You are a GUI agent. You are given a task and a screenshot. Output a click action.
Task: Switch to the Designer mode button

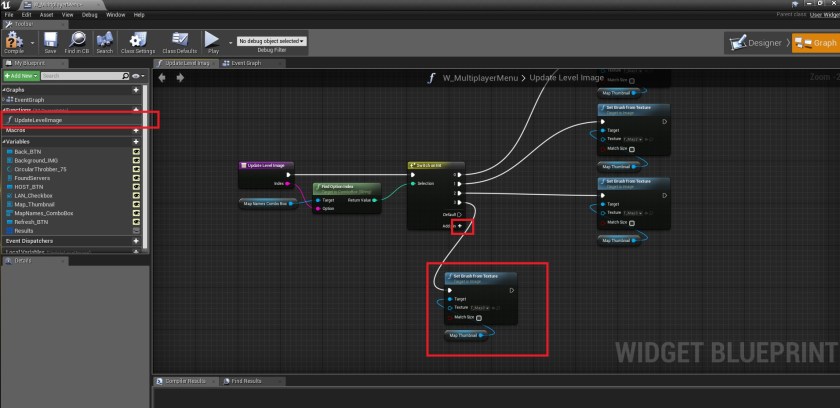coord(757,43)
